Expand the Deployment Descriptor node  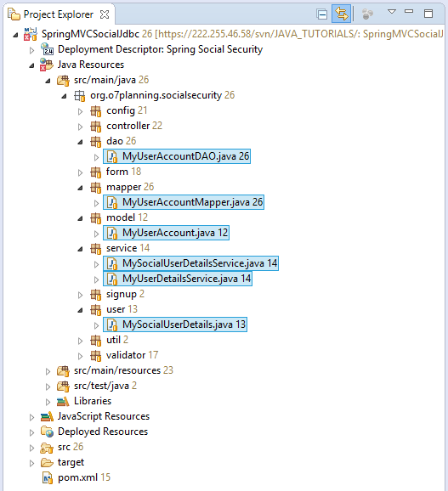click(31, 50)
